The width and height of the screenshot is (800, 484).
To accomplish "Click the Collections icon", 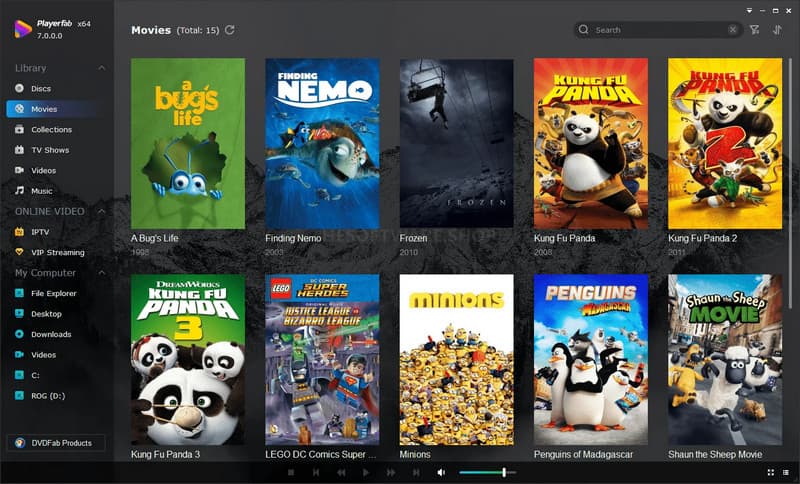I will (19, 129).
